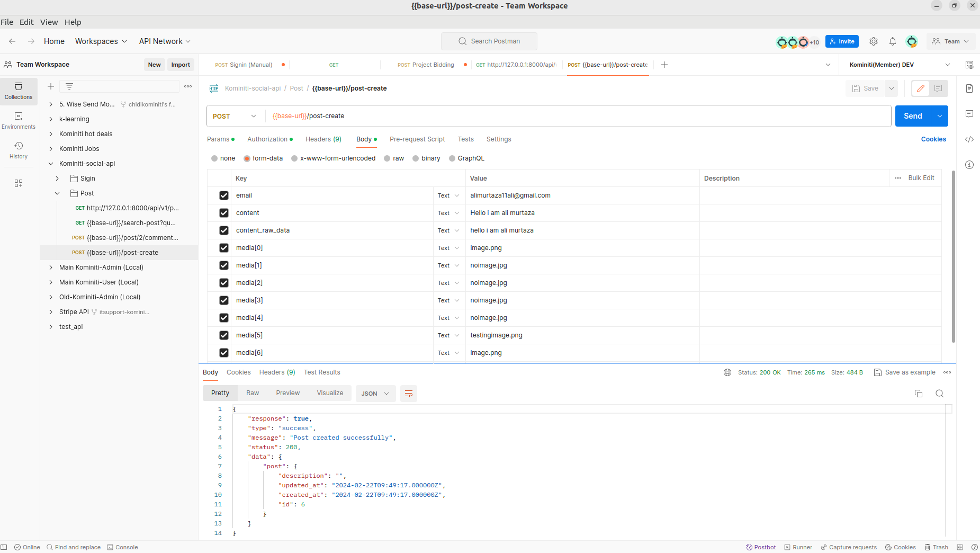The image size is (980, 553).
Task: Open the View menu
Action: tap(49, 22)
